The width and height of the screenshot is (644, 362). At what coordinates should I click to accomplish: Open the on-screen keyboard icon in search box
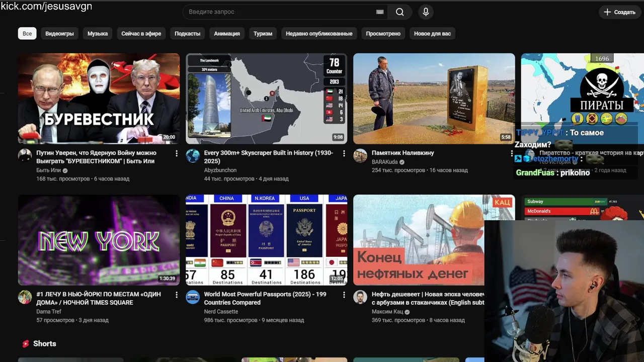pyautogui.click(x=380, y=12)
